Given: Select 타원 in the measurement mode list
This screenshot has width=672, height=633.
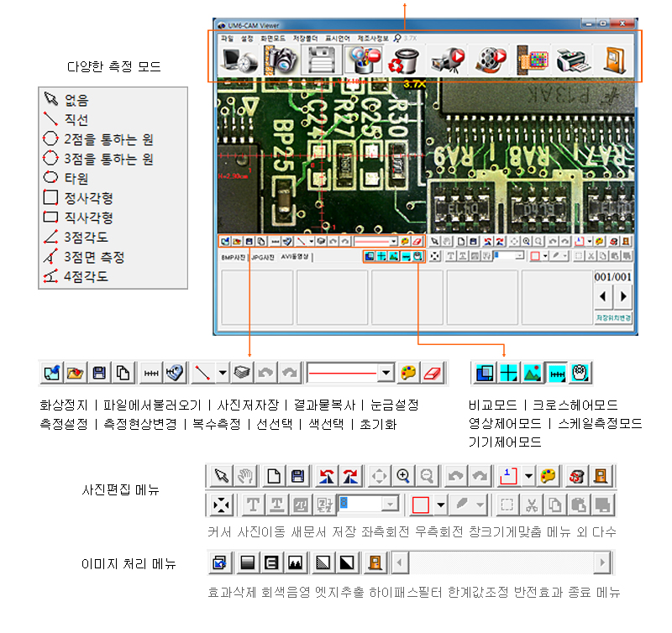Looking at the screenshot, I should [x=66, y=178].
